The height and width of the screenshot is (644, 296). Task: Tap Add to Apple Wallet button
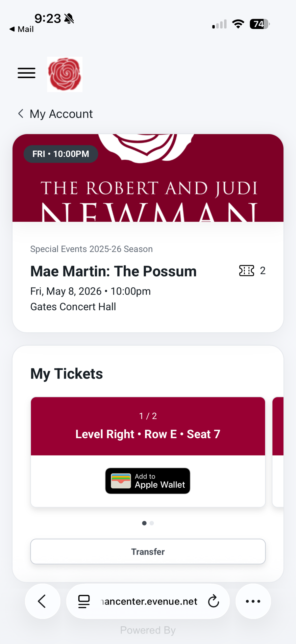(148, 481)
